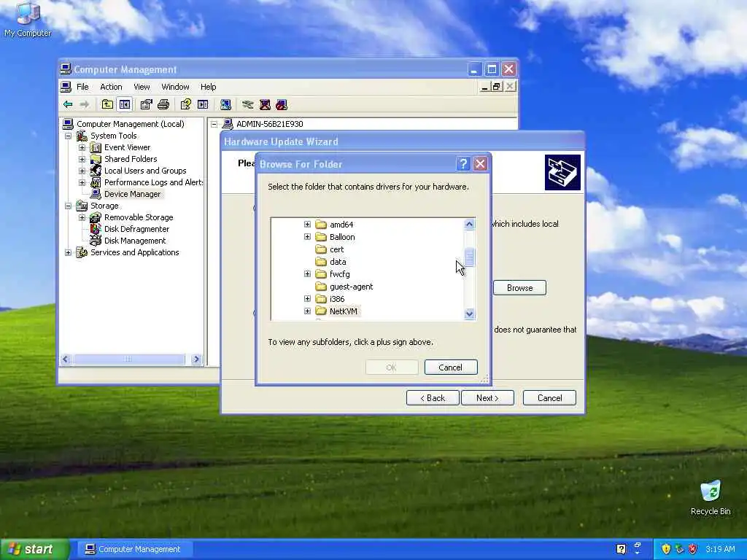Click Next in Hardware Update Wizard
Image resolution: width=747 pixels, height=560 pixels.
coord(487,397)
